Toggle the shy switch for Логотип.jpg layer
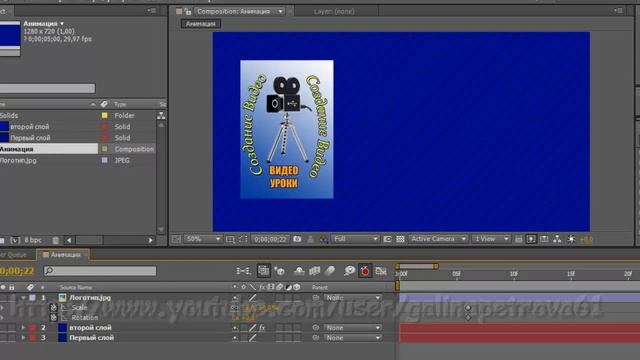640x360 pixels. pos(235,298)
